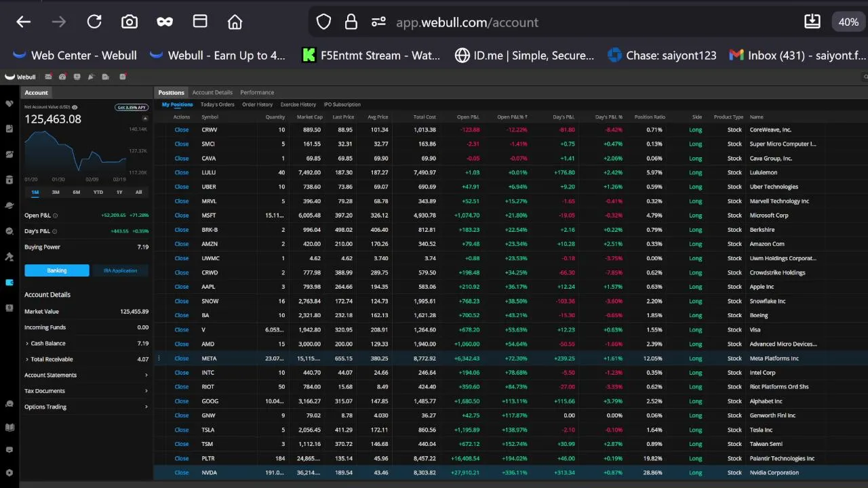
Task: Click Close on the NVDA position row
Action: 182,472
